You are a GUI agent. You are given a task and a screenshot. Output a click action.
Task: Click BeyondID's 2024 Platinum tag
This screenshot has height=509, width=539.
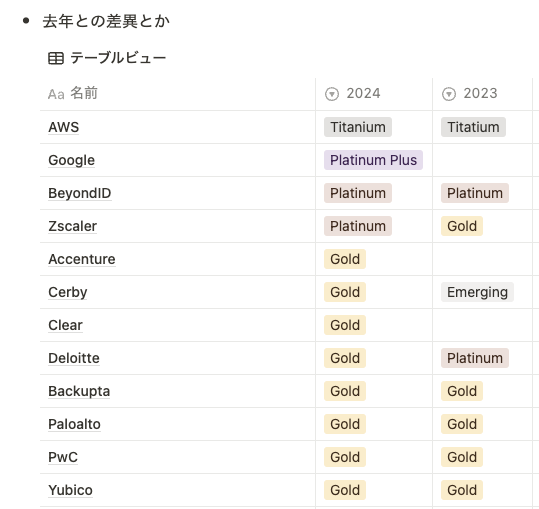click(x=358, y=193)
